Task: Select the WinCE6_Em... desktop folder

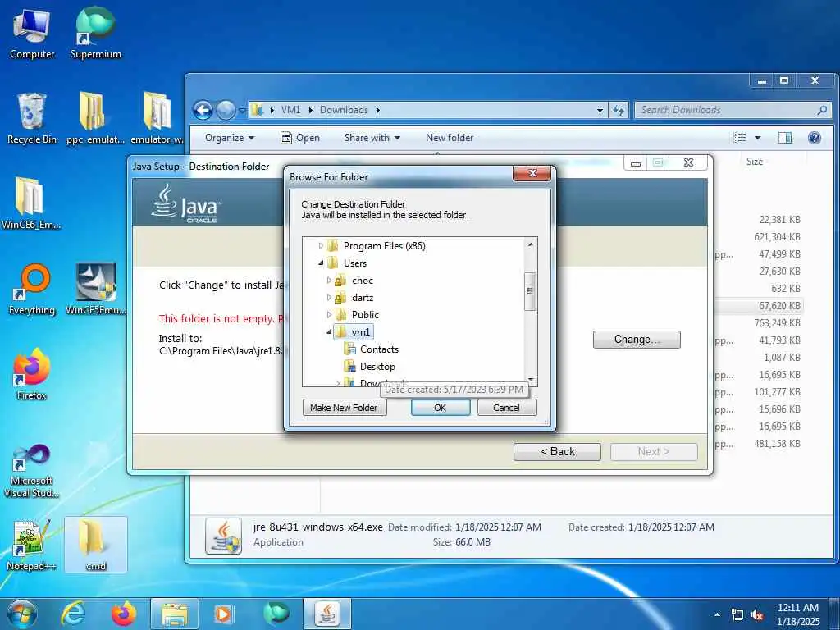Action: (x=31, y=203)
